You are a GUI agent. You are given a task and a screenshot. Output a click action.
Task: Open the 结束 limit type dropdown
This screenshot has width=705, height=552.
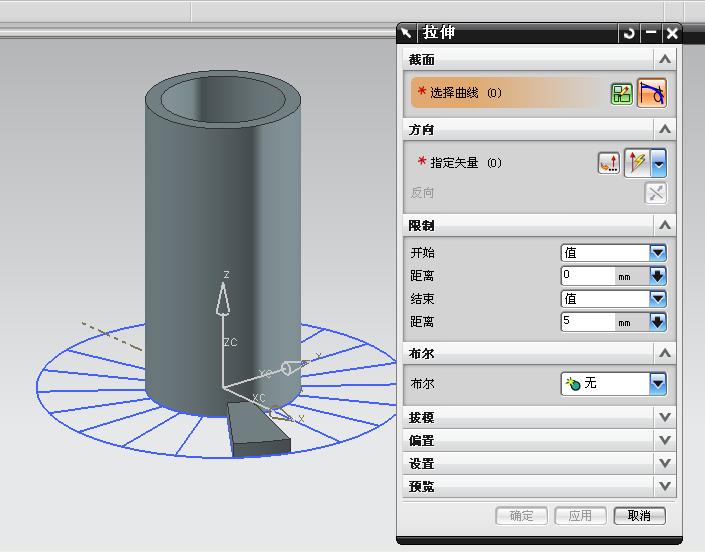click(x=658, y=298)
